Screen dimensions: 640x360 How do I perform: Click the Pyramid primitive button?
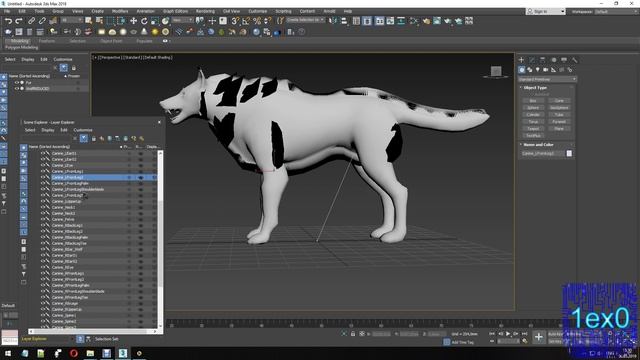tap(559, 122)
